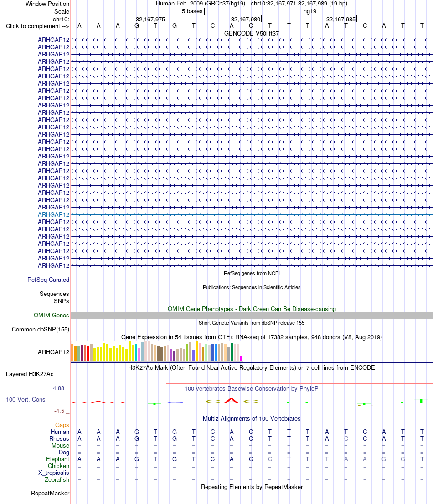Viewport: 433px width, 504px height.
Task: Select the Mouse alignment row label
Action: pyautogui.click(x=61, y=446)
